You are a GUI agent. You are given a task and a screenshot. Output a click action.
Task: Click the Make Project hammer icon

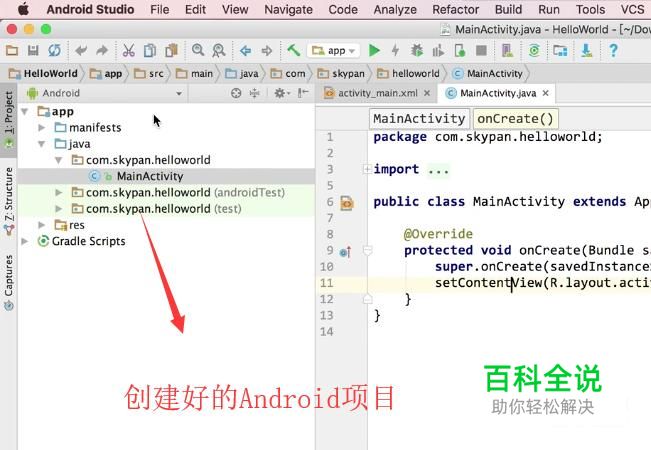[x=294, y=51]
